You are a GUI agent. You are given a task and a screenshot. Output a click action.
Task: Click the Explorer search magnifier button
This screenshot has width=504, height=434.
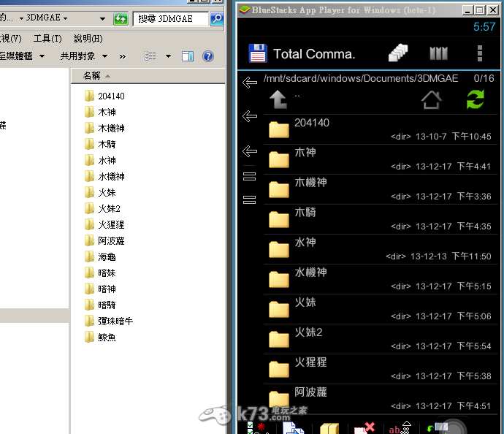(217, 19)
